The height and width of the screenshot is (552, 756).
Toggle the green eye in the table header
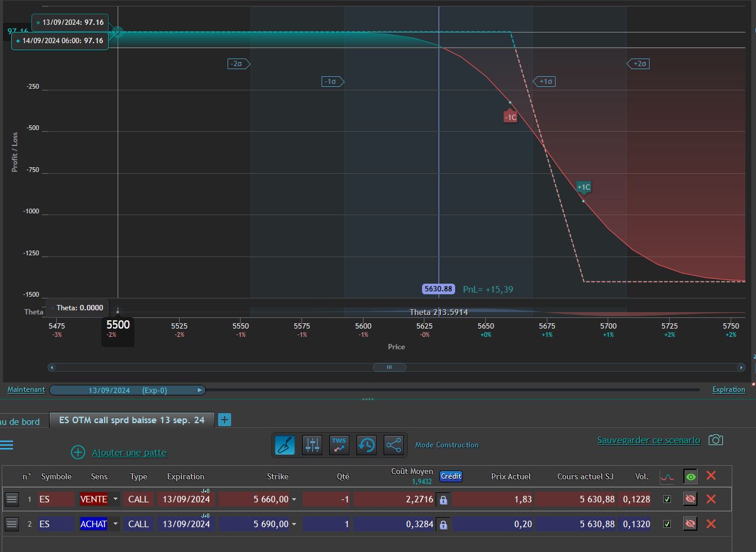point(690,476)
